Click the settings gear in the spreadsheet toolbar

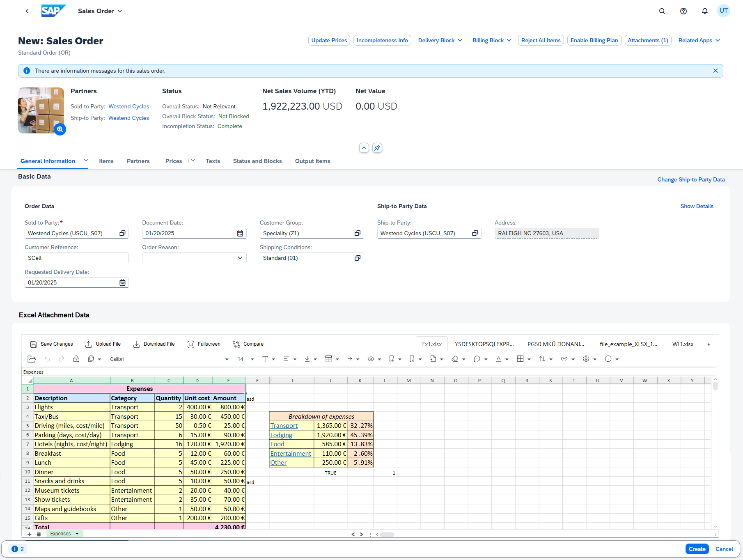pyautogui.click(x=586, y=359)
